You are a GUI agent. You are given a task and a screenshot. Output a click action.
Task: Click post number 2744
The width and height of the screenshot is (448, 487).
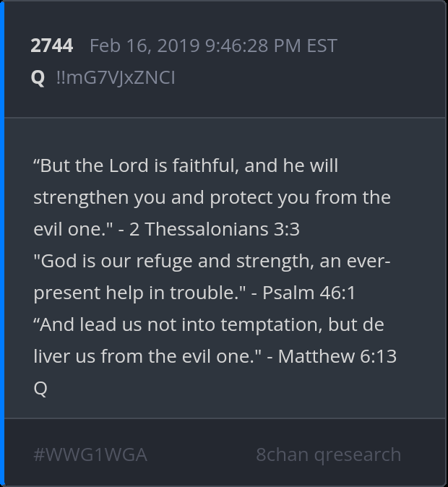click(x=51, y=46)
